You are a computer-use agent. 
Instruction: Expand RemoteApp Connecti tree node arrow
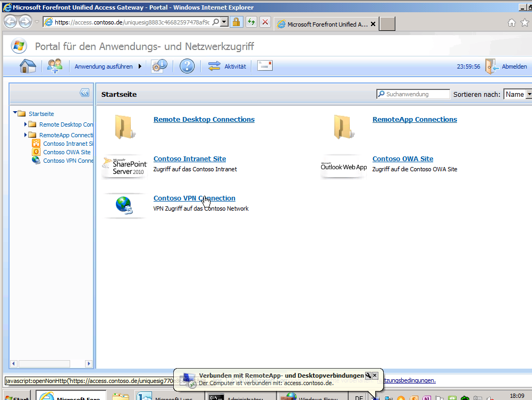pyautogui.click(x=26, y=135)
